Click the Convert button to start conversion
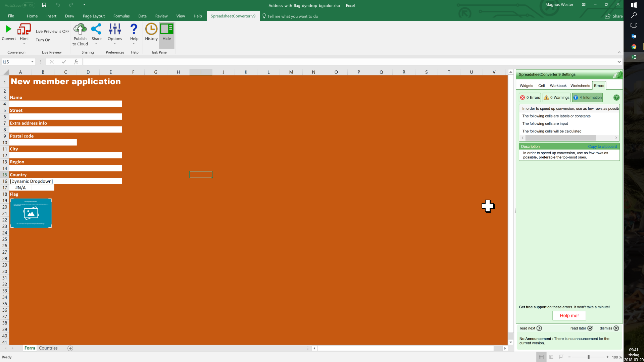The height and width of the screenshot is (362, 644). coord(8,33)
